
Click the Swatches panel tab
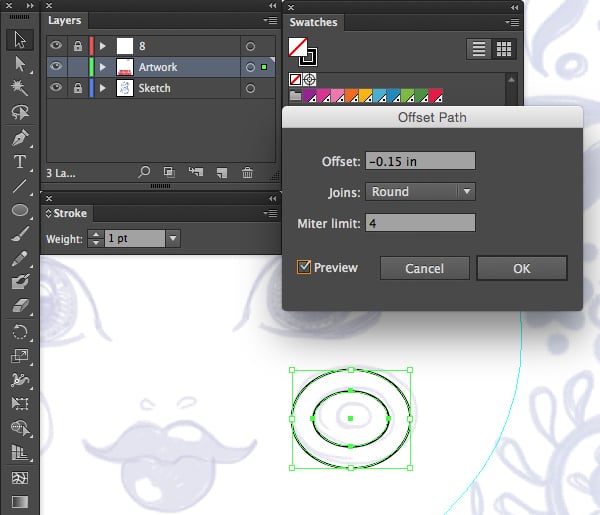pos(313,22)
